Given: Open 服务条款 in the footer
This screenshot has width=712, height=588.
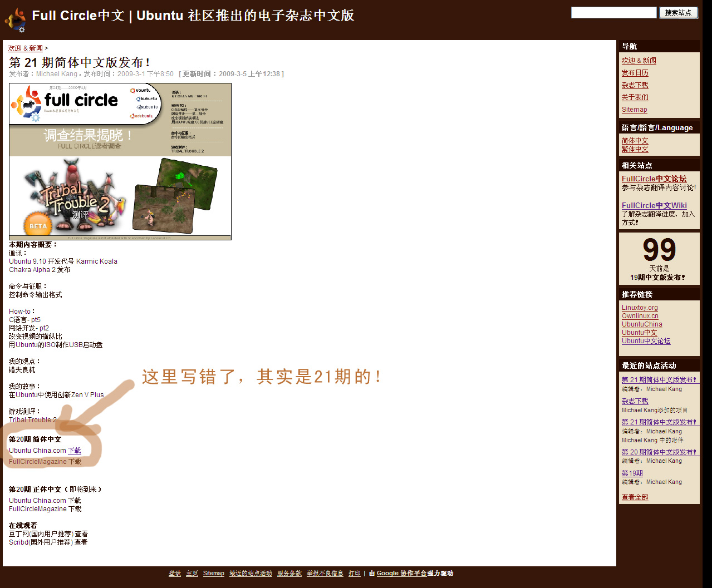Looking at the screenshot, I should click(x=289, y=574).
